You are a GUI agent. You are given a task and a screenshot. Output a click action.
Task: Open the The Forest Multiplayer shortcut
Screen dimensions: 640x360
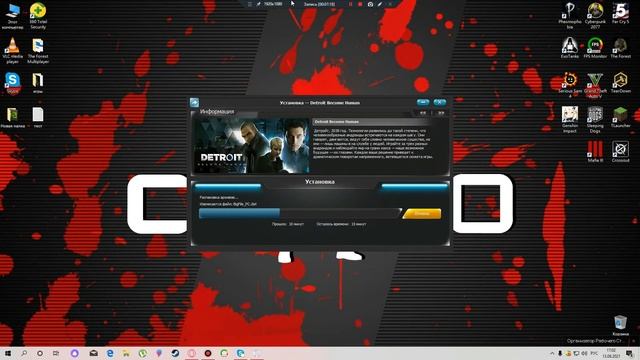pos(38,51)
